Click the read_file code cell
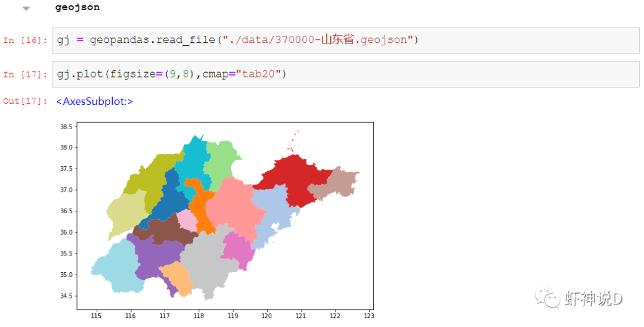This screenshot has height=327, width=644. (345, 41)
